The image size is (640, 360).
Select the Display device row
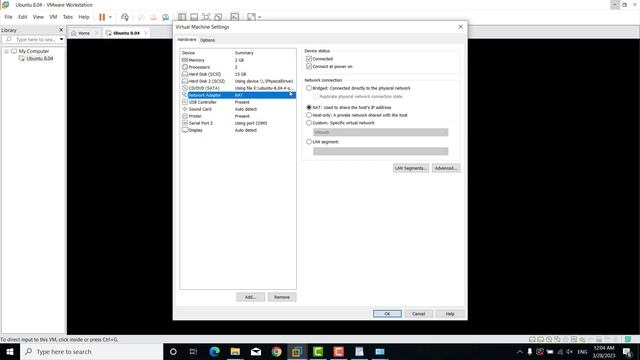(x=238, y=130)
